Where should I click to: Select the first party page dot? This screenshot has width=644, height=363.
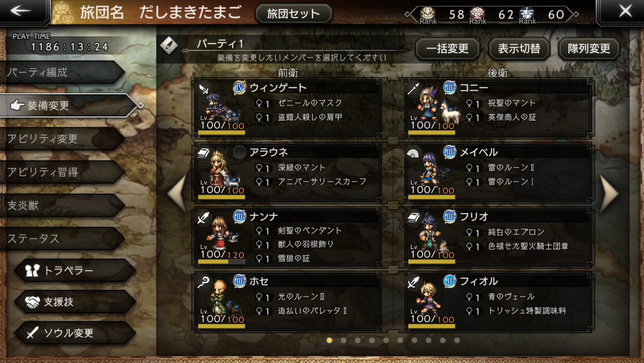330,340
